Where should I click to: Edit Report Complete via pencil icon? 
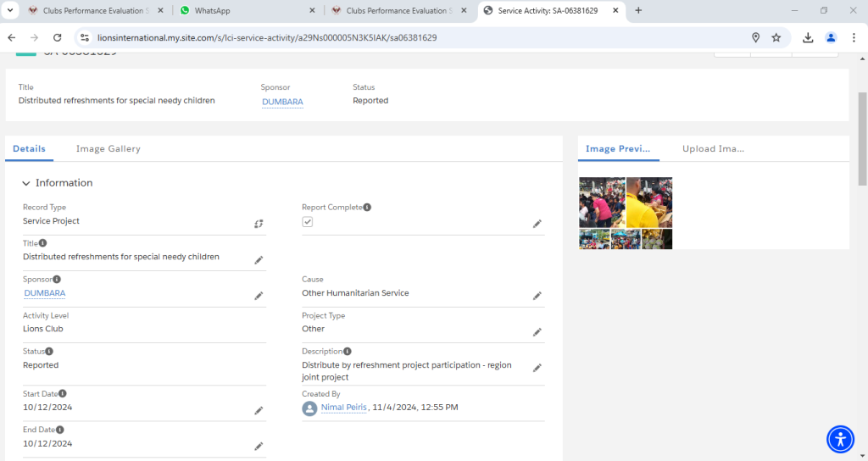point(537,224)
